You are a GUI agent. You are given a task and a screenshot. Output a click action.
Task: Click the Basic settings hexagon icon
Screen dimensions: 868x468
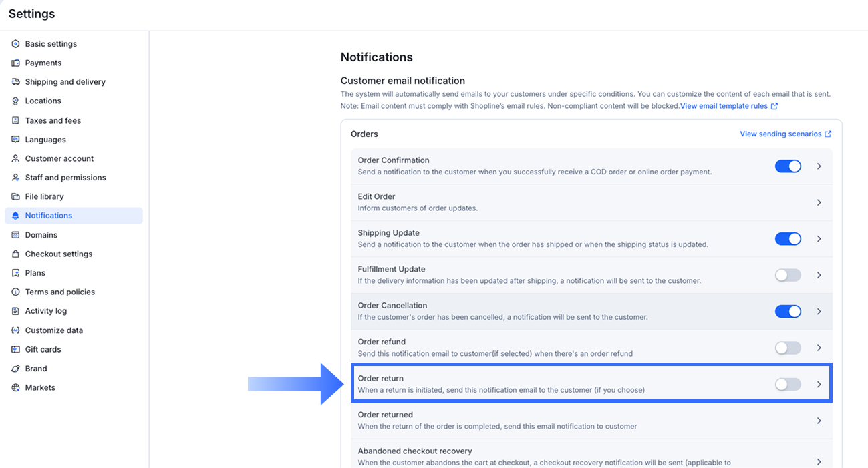(16, 44)
